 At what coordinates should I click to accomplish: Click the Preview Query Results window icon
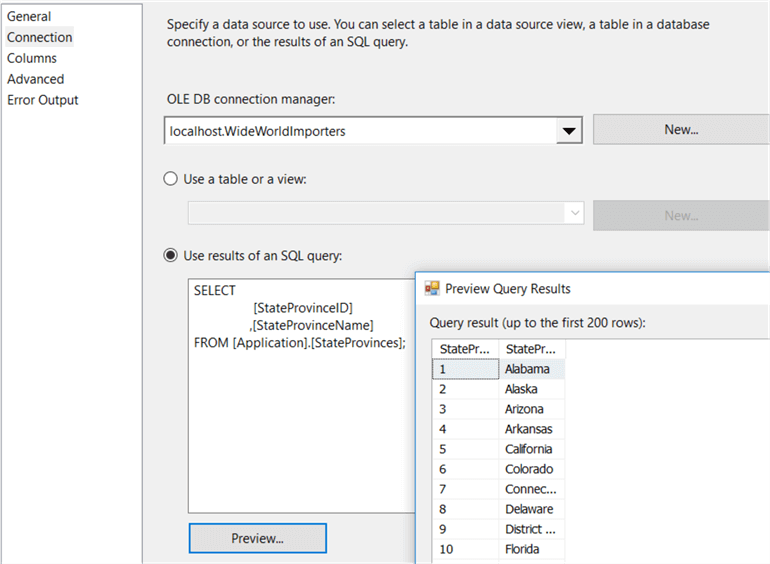pyautogui.click(x=432, y=288)
